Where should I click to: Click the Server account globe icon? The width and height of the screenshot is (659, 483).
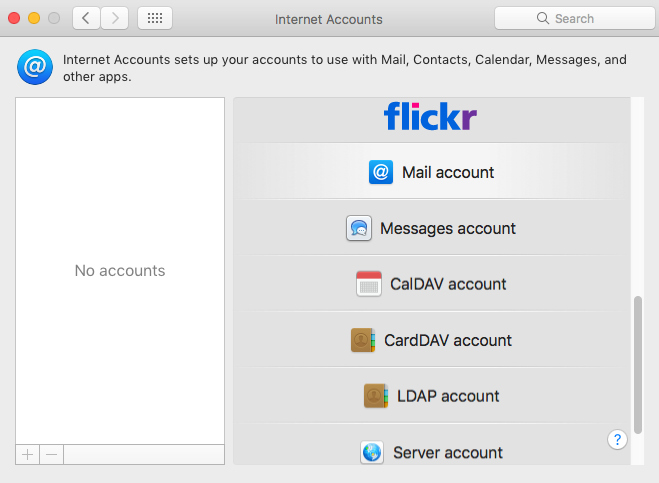coord(372,452)
